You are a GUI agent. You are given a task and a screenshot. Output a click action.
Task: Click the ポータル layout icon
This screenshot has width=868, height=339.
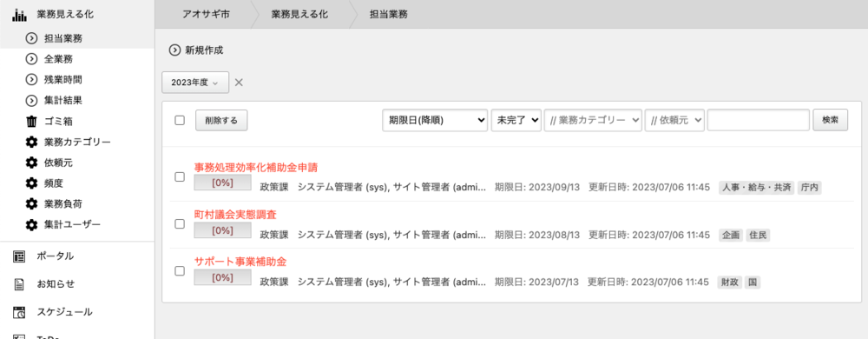[x=19, y=256]
